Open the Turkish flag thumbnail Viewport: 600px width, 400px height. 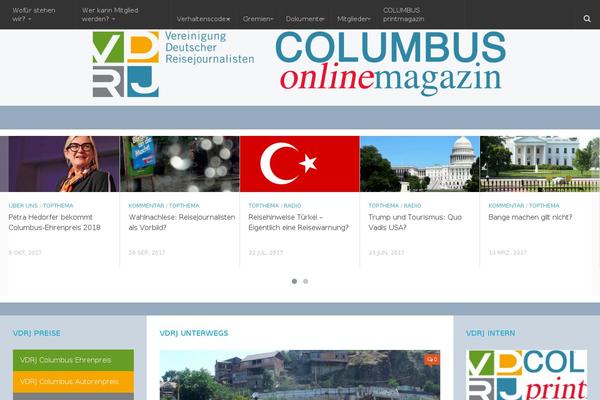tap(300, 164)
